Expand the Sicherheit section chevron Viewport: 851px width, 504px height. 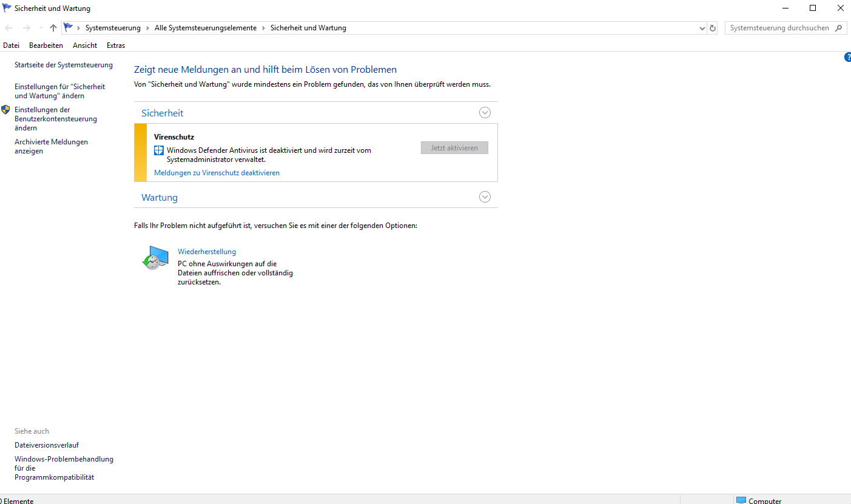(x=485, y=113)
